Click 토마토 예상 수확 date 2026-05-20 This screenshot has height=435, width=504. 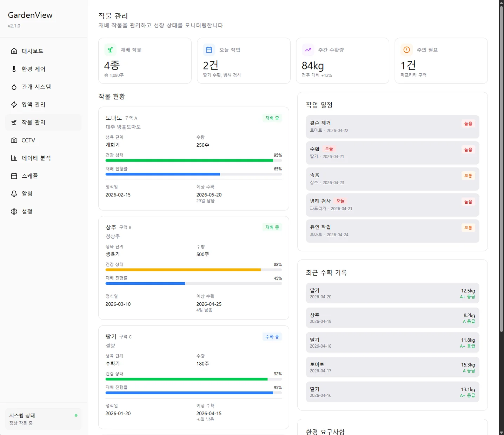tap(209, 195)
